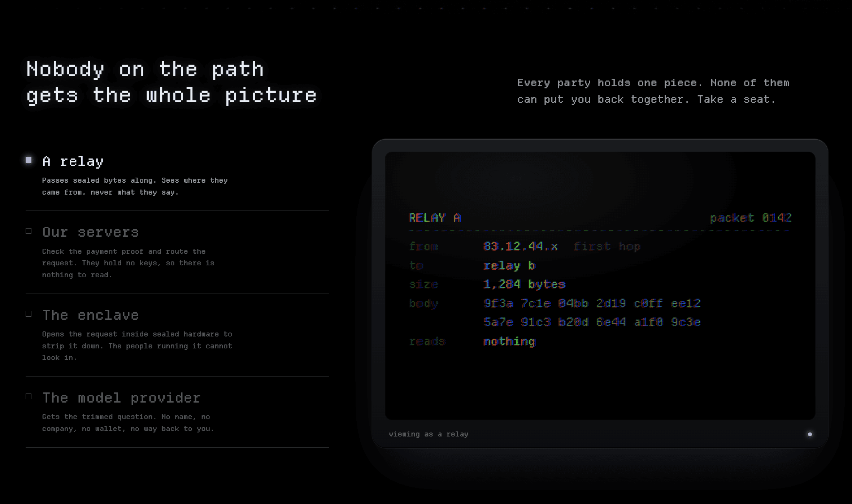Click the 'Check the payment proof' description
This screenshot has width=852, height=504.
point(128,263)
